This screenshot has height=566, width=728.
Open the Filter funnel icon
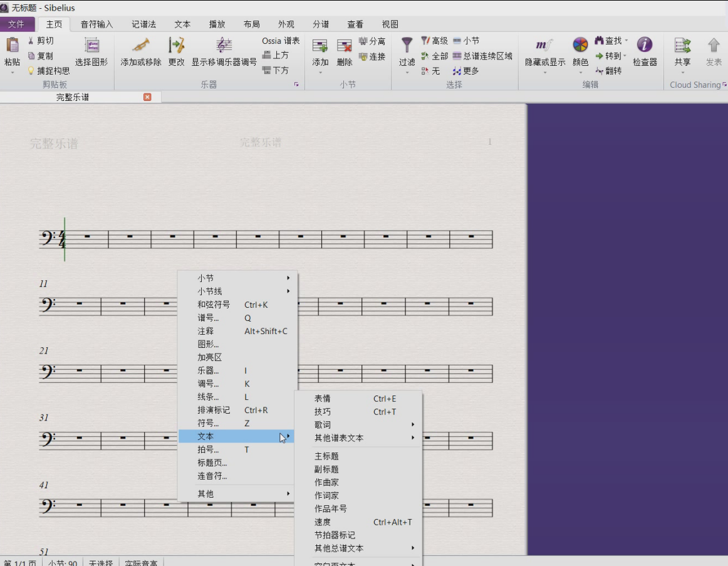pyautogui.click(x=407, y=45)
